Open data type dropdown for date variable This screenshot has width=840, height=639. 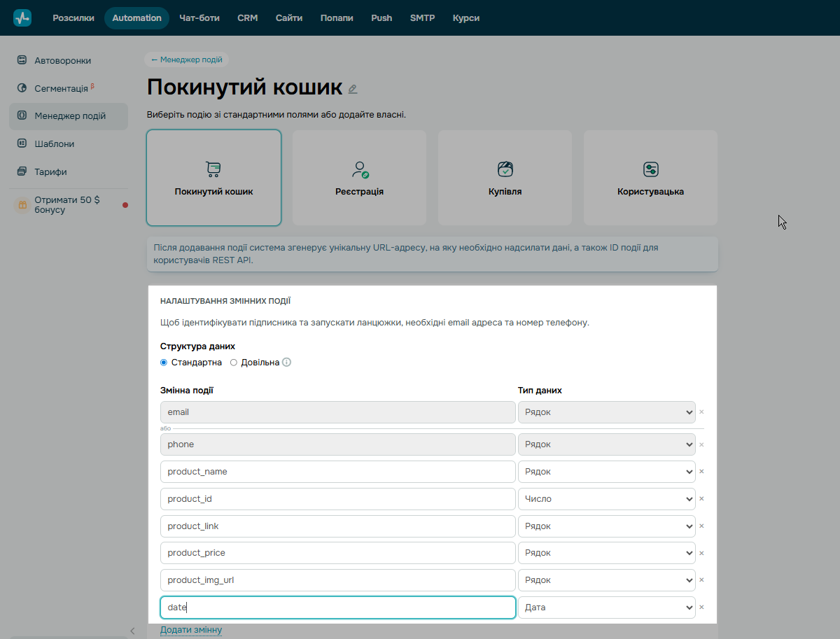point(606,608)
